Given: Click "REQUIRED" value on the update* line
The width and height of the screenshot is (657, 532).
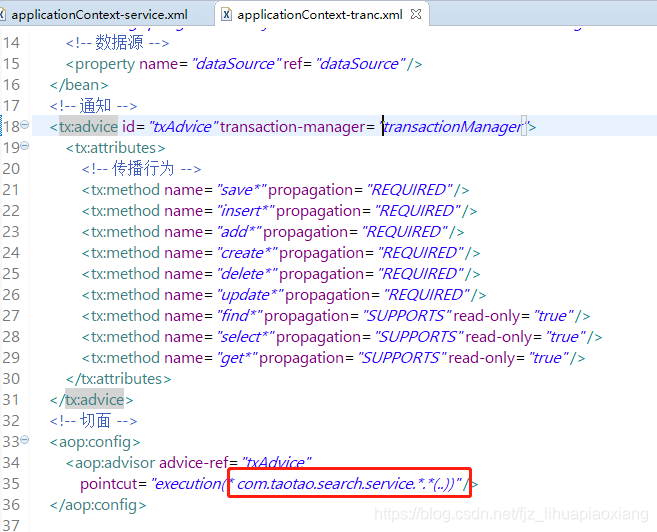Looking at the screenshot, I should (427, 295).
